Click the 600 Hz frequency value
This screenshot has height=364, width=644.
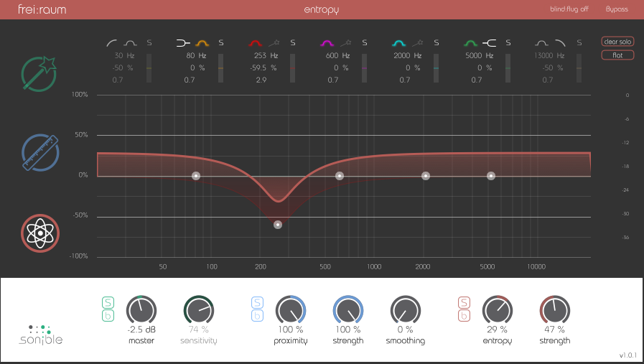[337, 55]
